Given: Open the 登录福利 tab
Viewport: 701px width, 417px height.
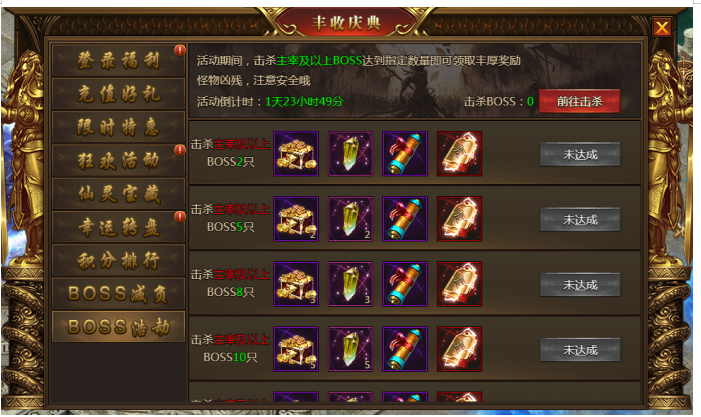Looking at the screenshot, I should tap(118, 60).
